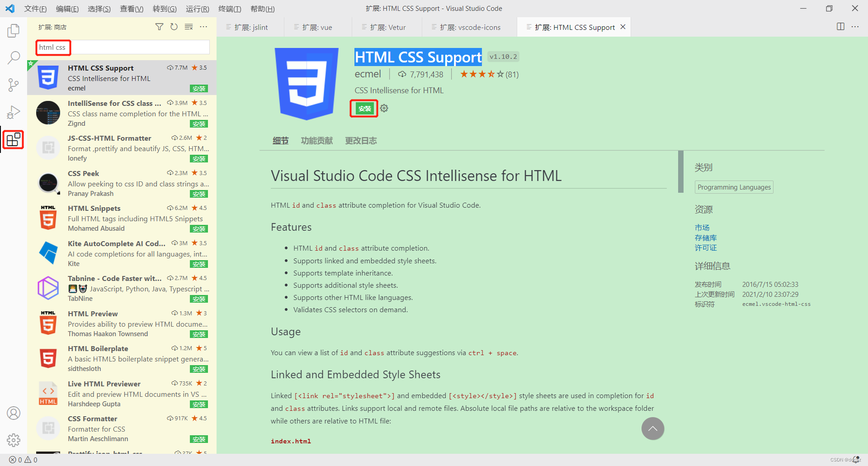Open editor more actions ellipsis

coord(855,27)
